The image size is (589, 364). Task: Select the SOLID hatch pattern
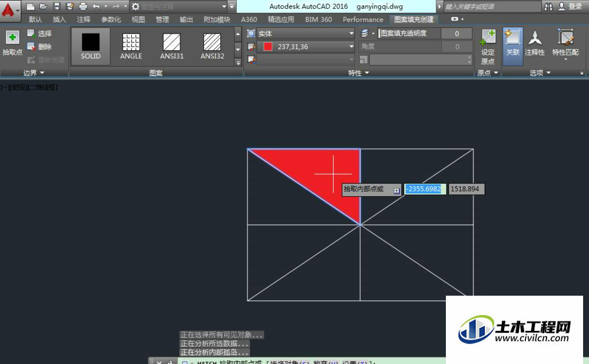(x=91, y=46)
